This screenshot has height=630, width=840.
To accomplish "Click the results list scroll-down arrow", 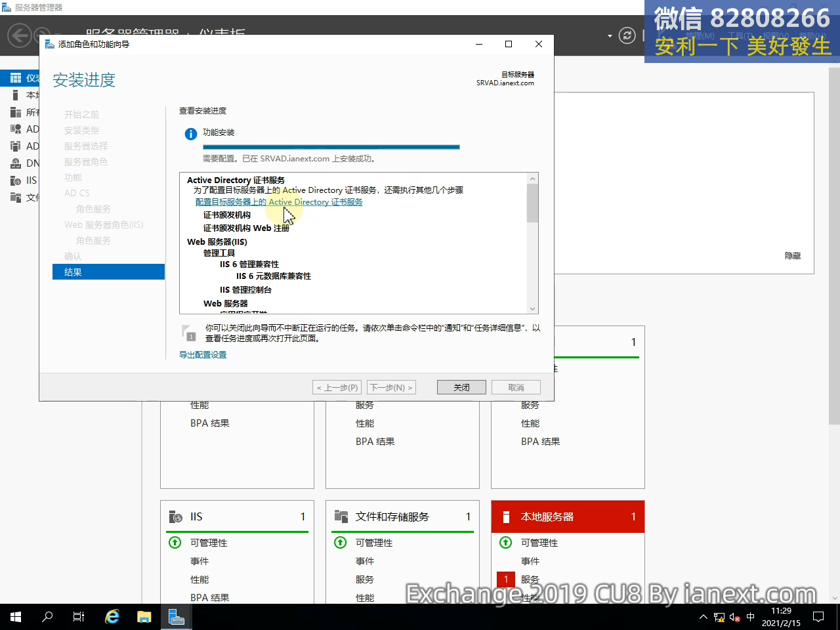I will tap(533, 308).
